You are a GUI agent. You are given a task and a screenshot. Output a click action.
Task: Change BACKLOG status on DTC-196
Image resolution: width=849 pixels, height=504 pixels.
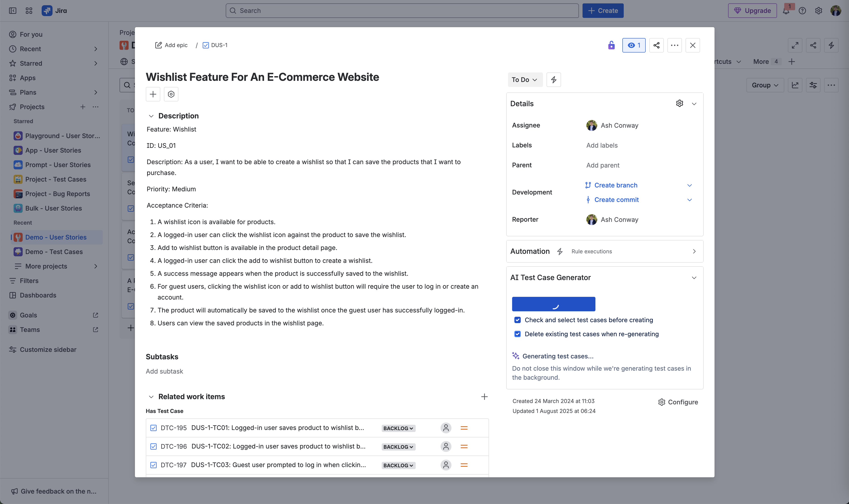point(398,446)
